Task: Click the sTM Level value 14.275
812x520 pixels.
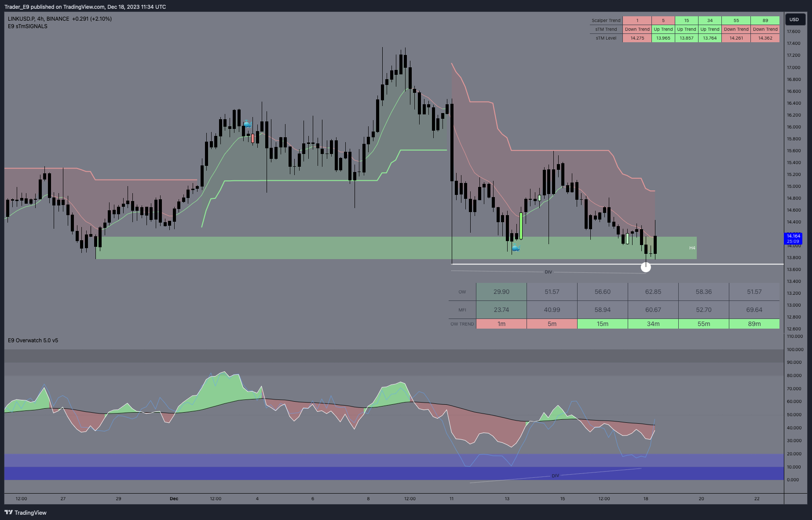Action: click(x=637, y=38)
